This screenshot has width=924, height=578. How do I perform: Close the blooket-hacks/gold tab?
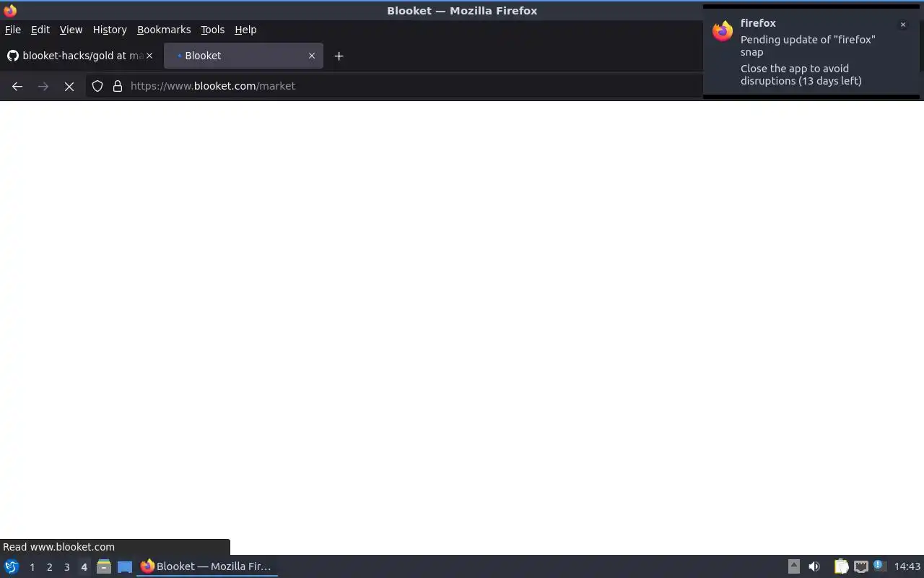[x=149, y=56]
